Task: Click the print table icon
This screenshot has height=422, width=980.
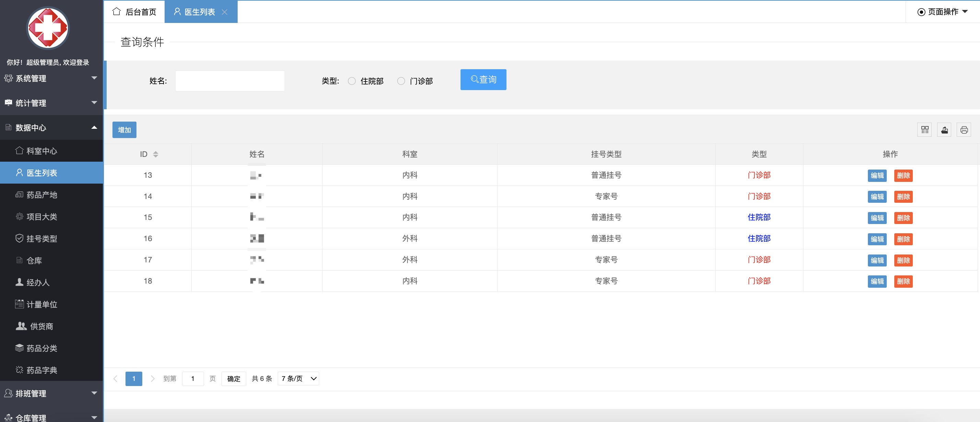Action: click(x=964, y=130)
